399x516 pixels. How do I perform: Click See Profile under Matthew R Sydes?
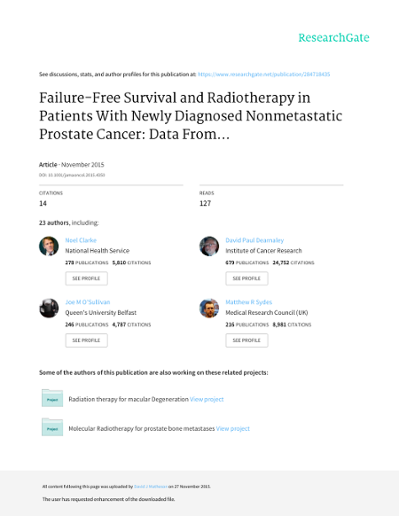tap(247, 340)
